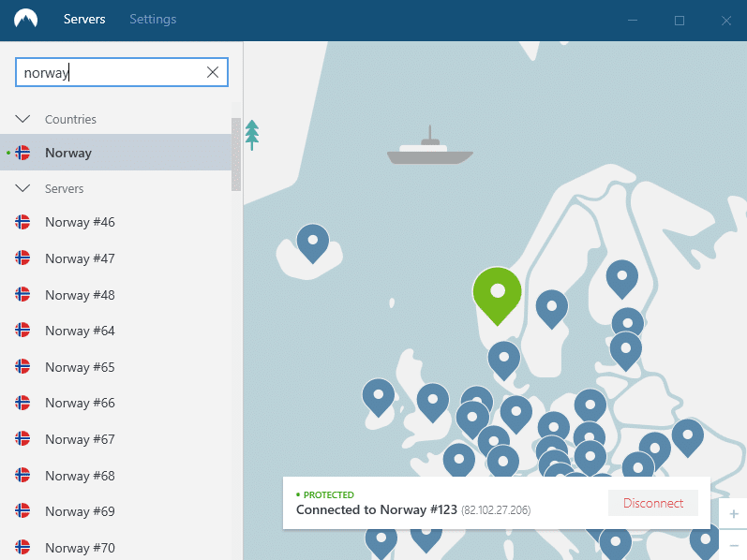Zoom out the map with minus

click(x=734, y=546)
